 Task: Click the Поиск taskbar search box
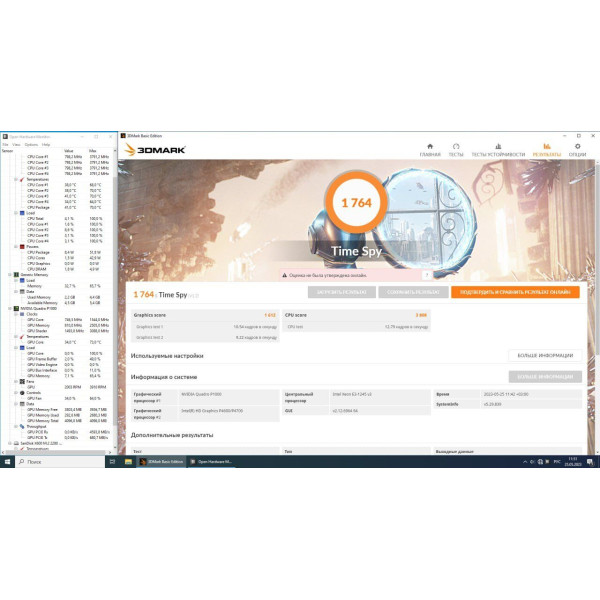60,462
